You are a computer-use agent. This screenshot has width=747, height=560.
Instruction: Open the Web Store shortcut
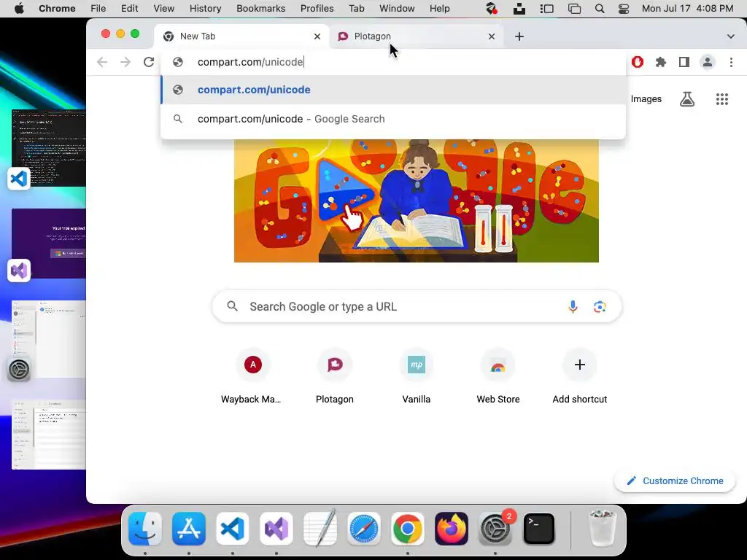[498, 376]
